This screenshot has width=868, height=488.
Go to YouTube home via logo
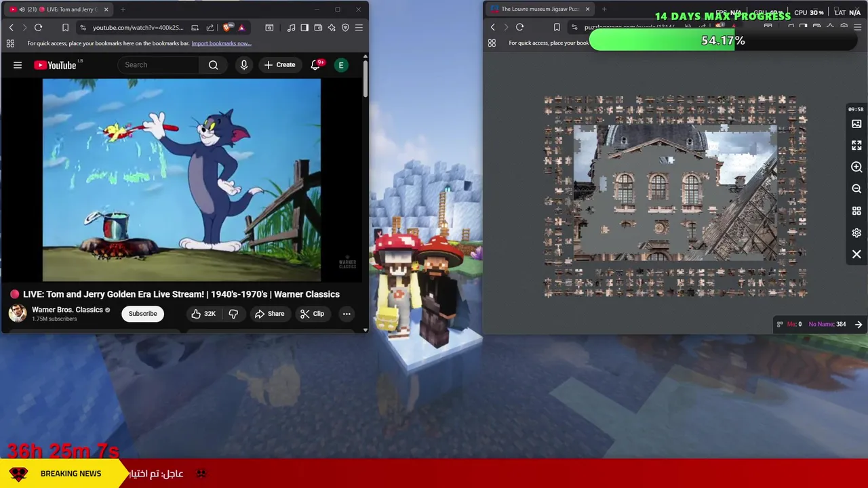click(x=55, y=65)
